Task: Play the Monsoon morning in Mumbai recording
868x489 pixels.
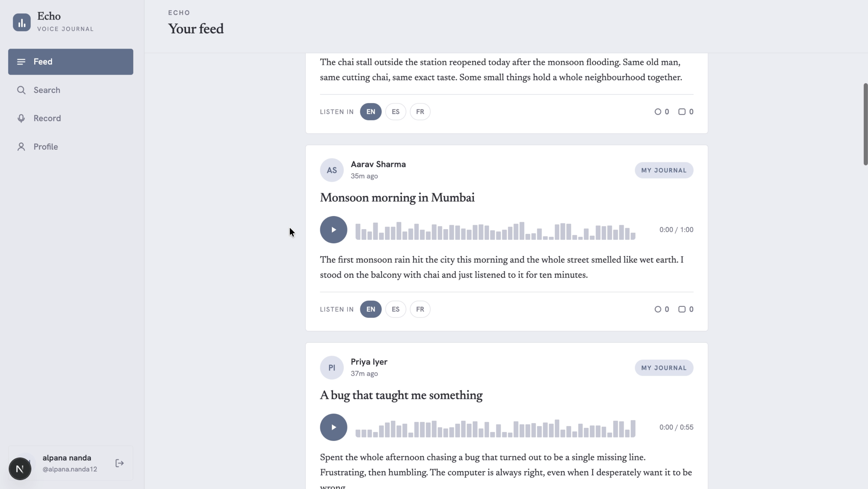Action: 333,230
